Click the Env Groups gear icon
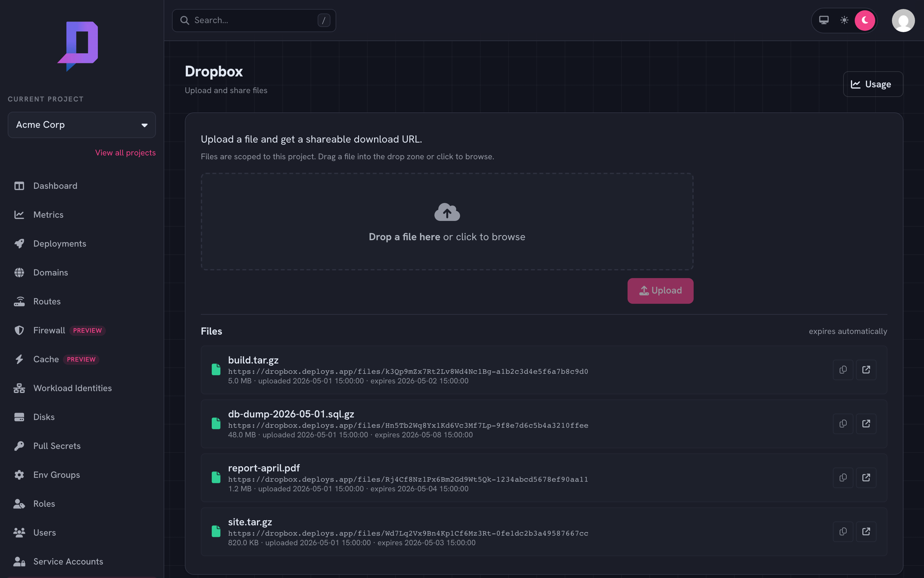The width and height of the screenshot is (924, 578). 19,475
